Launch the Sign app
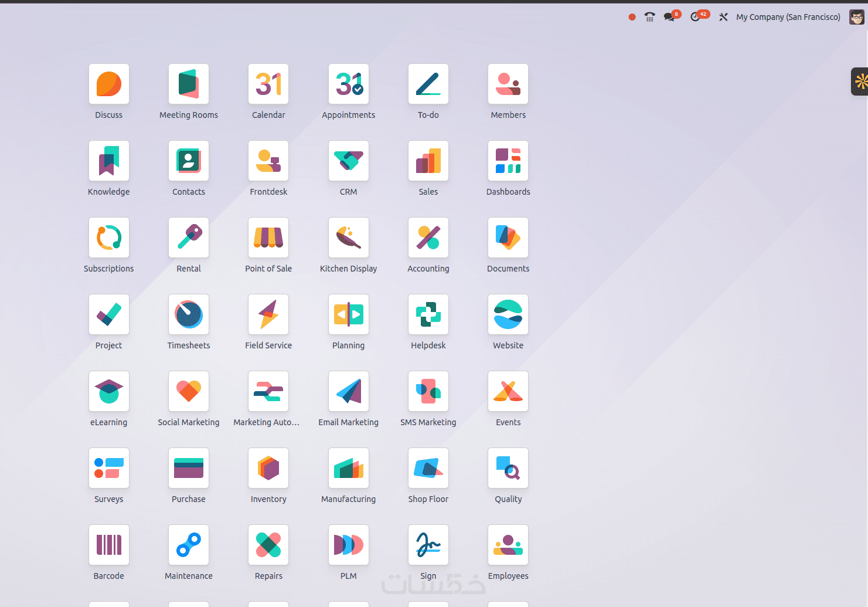The width and height of the screenshot is (868, 607). click(x=428, y=545)
